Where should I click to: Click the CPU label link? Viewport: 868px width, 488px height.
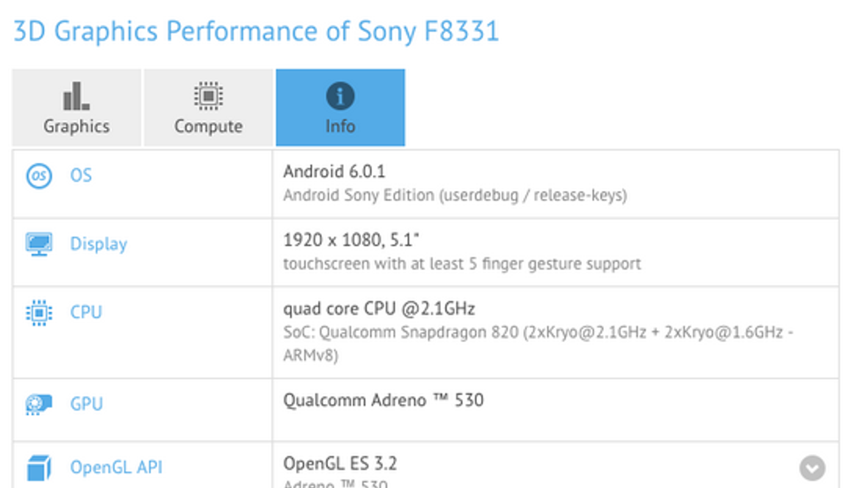tap(86, 312)
